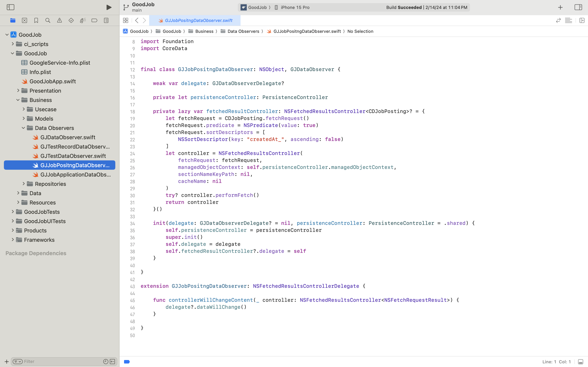Open the Find navigator search icon
This screenshot has height=367, width=588.
(48, 20)
